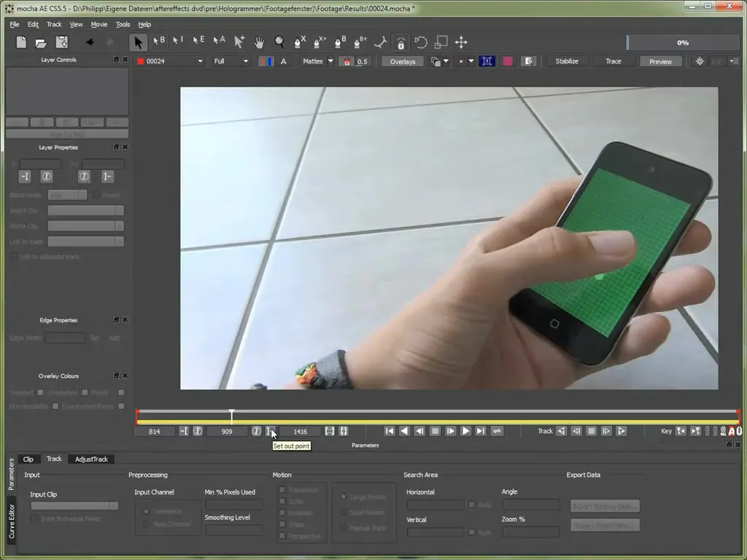Undock the Layer Properties panel
Screen dimensions: 747x560
pos(116,147)
